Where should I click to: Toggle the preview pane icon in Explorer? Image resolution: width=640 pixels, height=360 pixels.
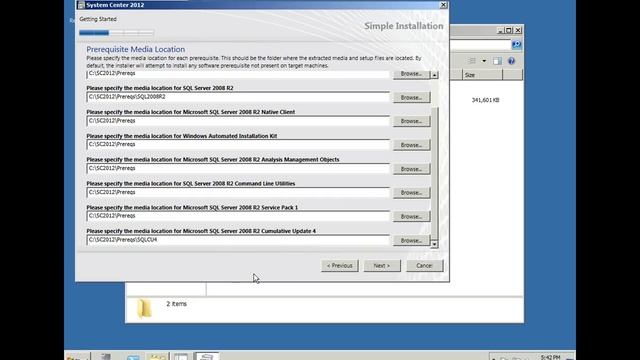[x=497, y=61]
